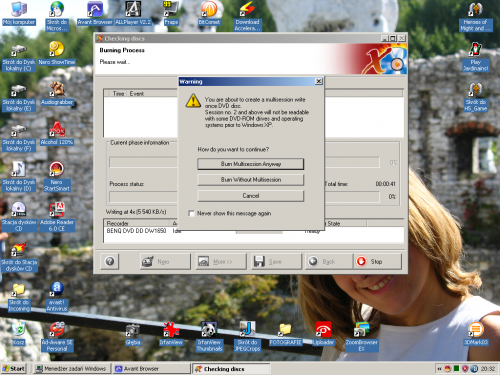Screen dimensions: 500x375
Task: Open ZoomBrowser EX icon
Action: pyautogui.click(x=361, y=337)
